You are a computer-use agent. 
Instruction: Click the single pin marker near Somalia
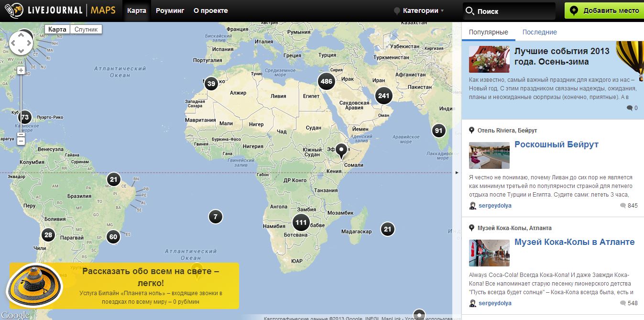click(x=341, y=151)
